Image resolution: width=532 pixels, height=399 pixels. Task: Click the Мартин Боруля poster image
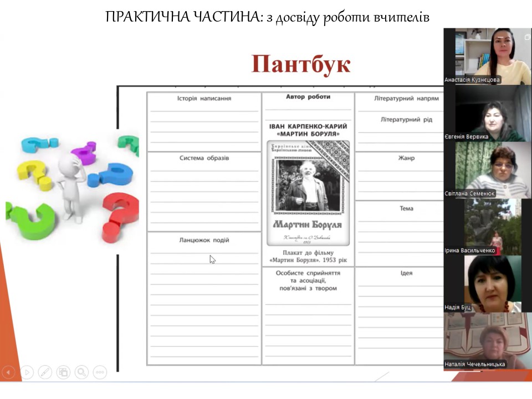click(x=308, y=192)
